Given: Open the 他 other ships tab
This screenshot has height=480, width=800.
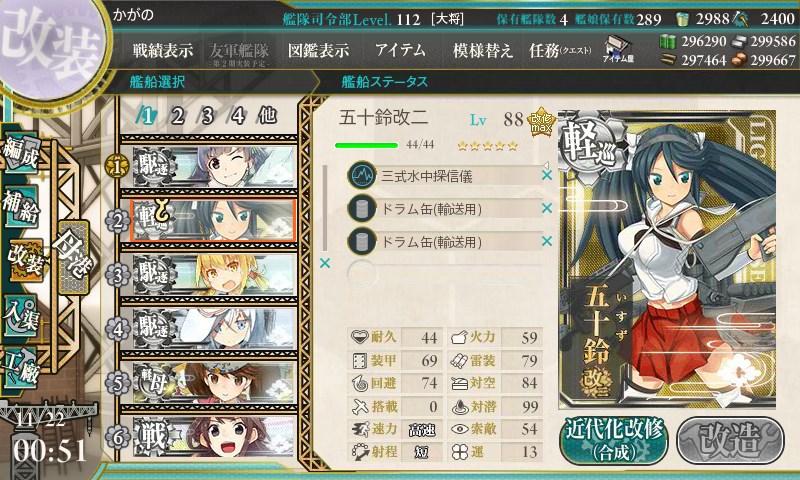Looking at the screenshot, I should 267,116.
